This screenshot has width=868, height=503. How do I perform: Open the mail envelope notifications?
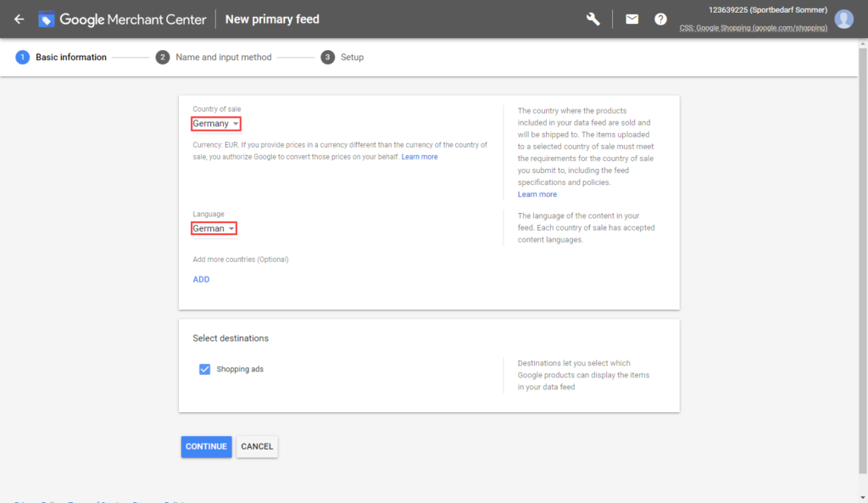coord(632,19)
